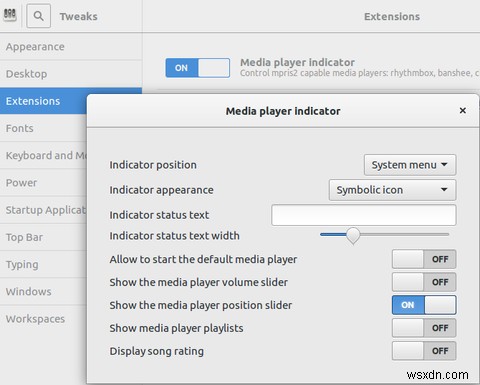The height and width of the screenshot is (385, 480).
Task: Enable Display song rating switch
Action: 424,351
